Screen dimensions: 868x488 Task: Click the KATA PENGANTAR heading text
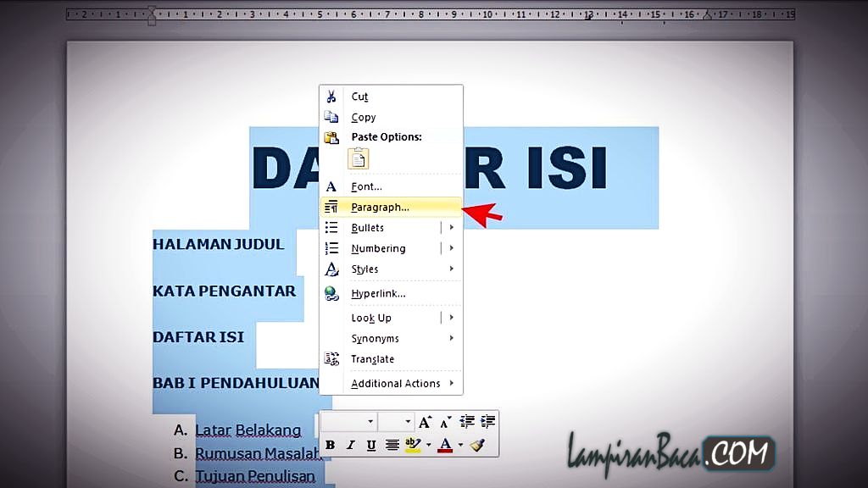point(224,291)
